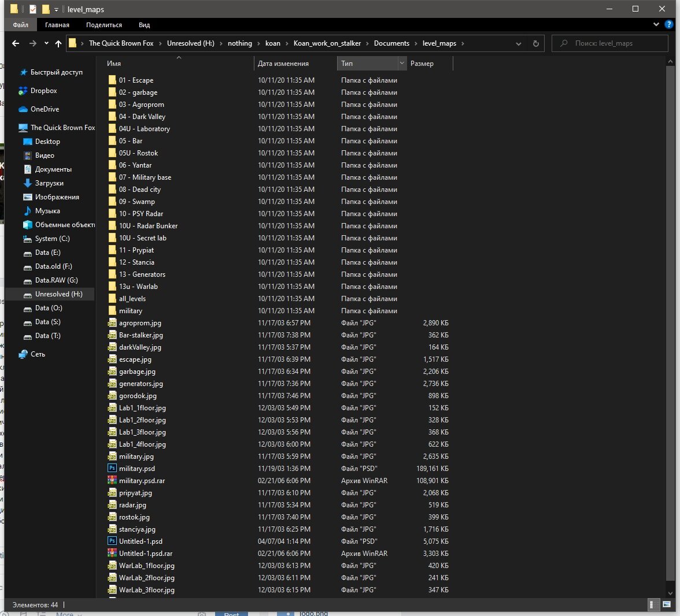Image resolution: width=680 pixels, height=616 pixels.
Task: Select the military.psd Photoshop file icon
Action: (x=112, y=469)
